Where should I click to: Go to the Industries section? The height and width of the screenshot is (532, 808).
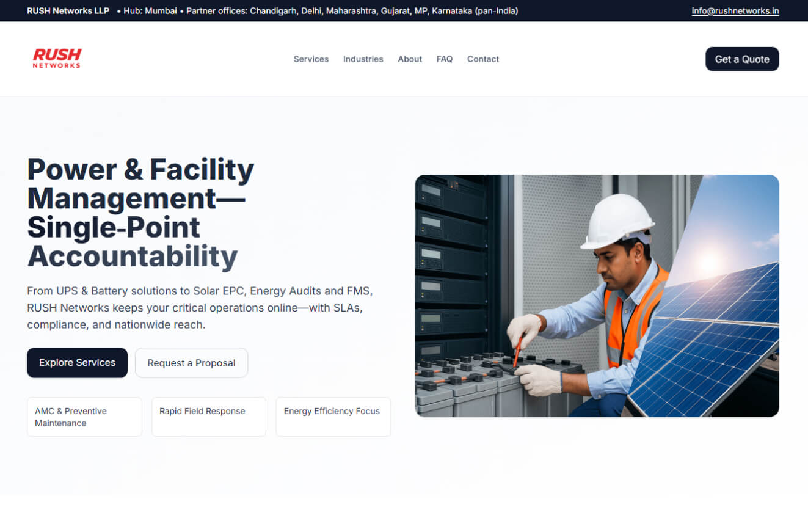(363, 59)
